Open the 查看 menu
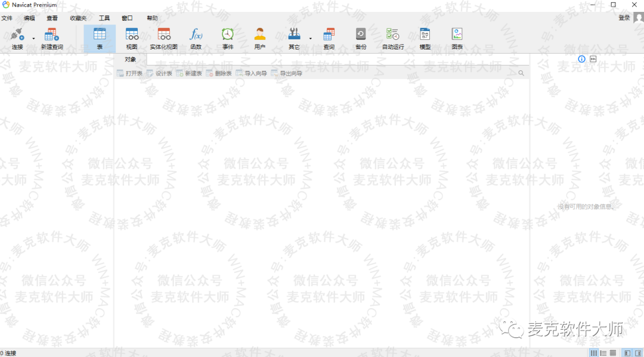This screenshot has width=644, height=357. [x=52, y=18]
